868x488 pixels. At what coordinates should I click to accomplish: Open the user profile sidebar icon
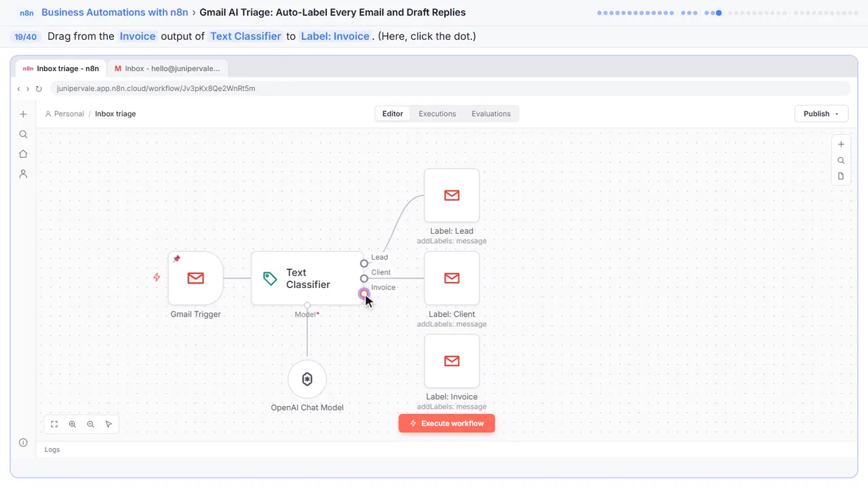pos(23,174)
